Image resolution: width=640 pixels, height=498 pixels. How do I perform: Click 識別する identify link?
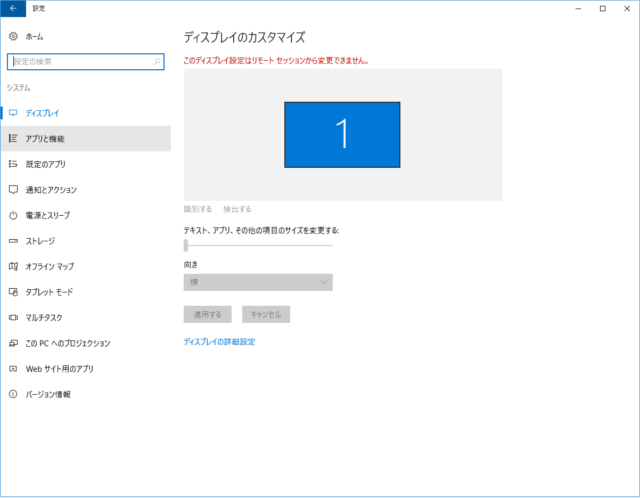[198, 209]
